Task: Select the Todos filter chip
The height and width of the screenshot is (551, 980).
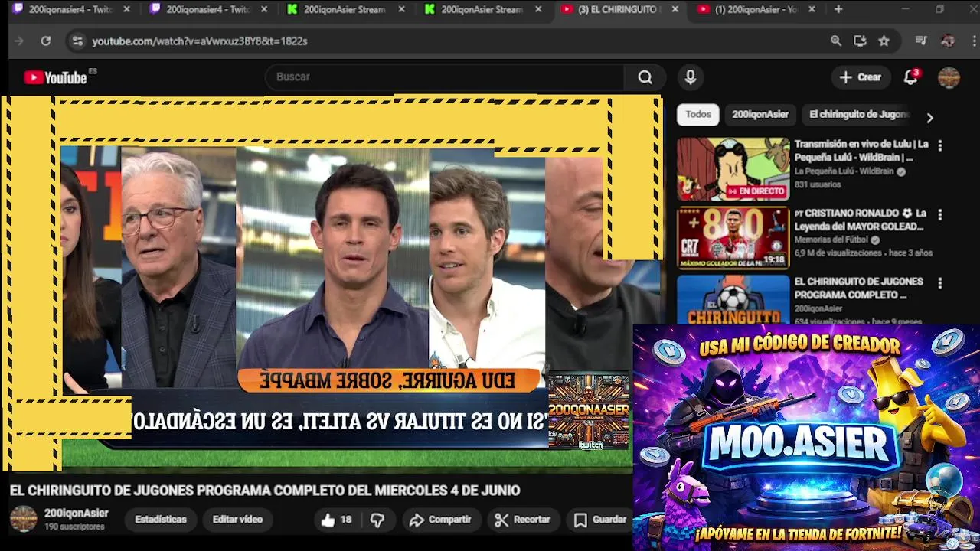Action: [697, 115]
